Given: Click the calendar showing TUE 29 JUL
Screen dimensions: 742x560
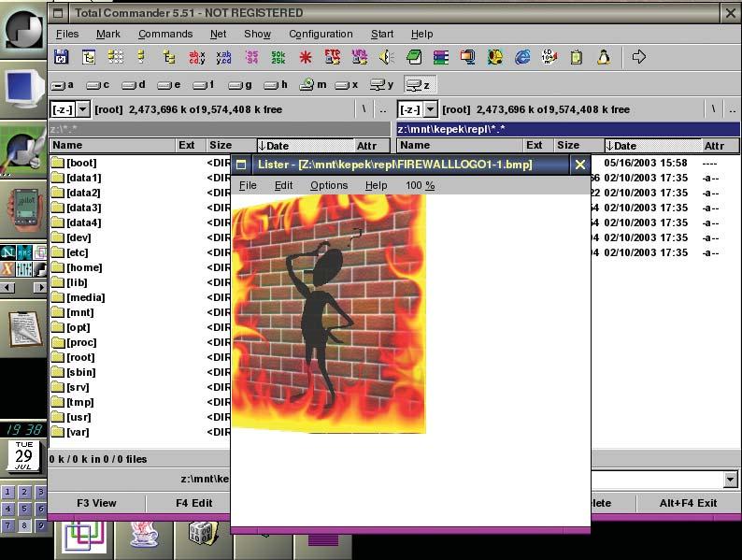Looking at the screenshot, I should (x=23, y=456).
